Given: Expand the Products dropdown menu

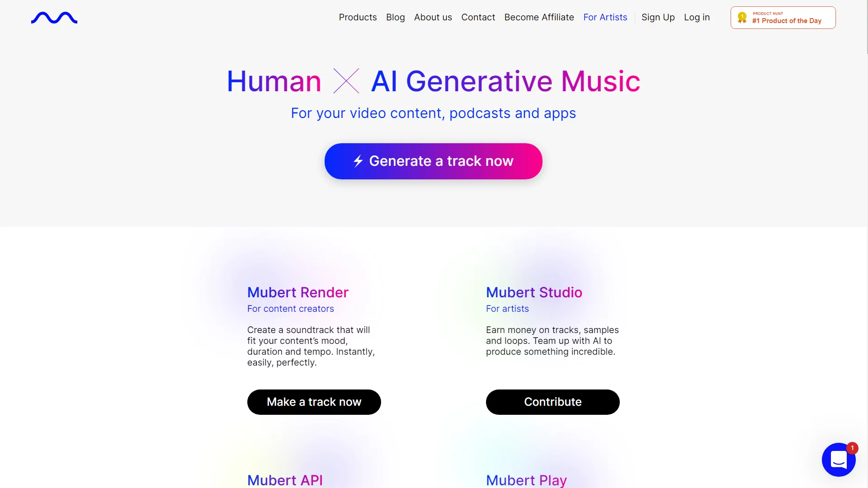Looking at the screenshot, I should [358, 17].
